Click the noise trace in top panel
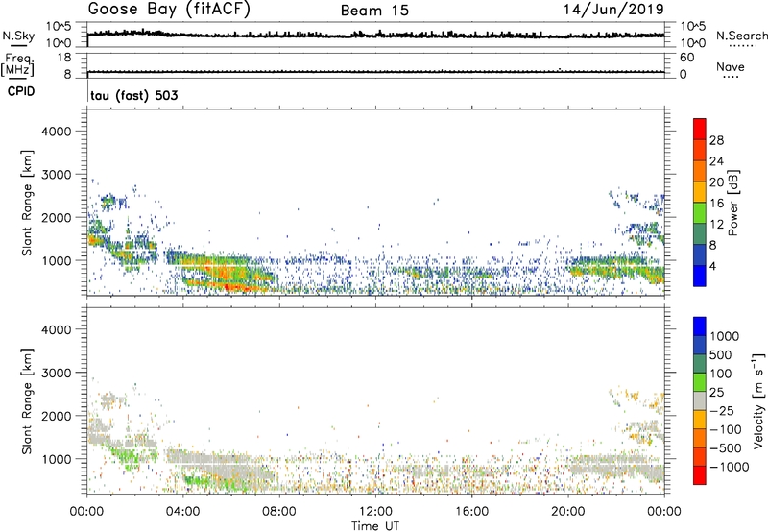The image size is (768, 532). coord(375,35)
